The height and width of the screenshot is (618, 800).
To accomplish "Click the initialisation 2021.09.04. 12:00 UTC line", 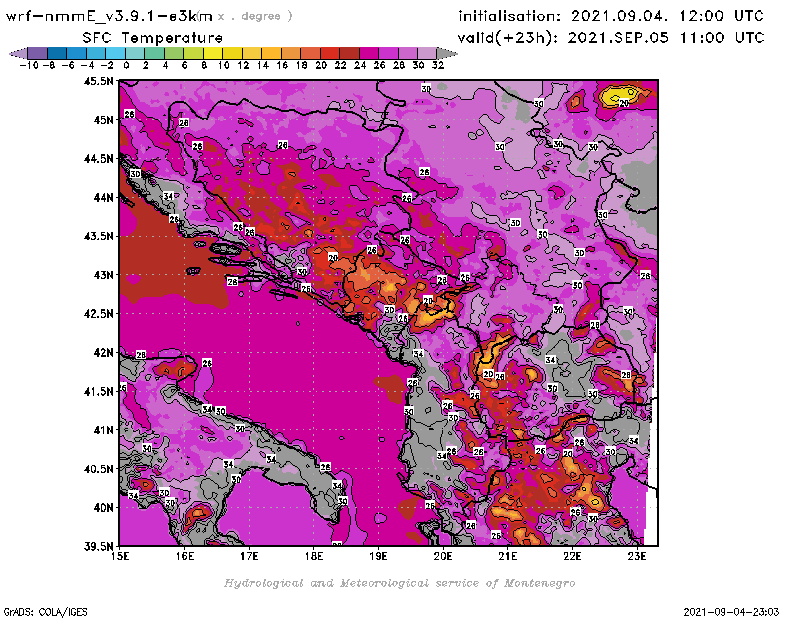I will [x=611, y=16].
